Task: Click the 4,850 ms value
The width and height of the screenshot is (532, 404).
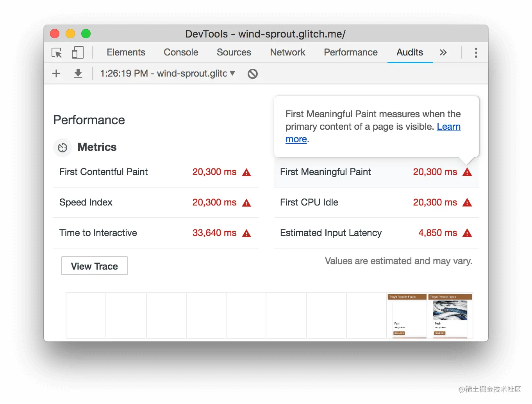Action: [437, 233]
